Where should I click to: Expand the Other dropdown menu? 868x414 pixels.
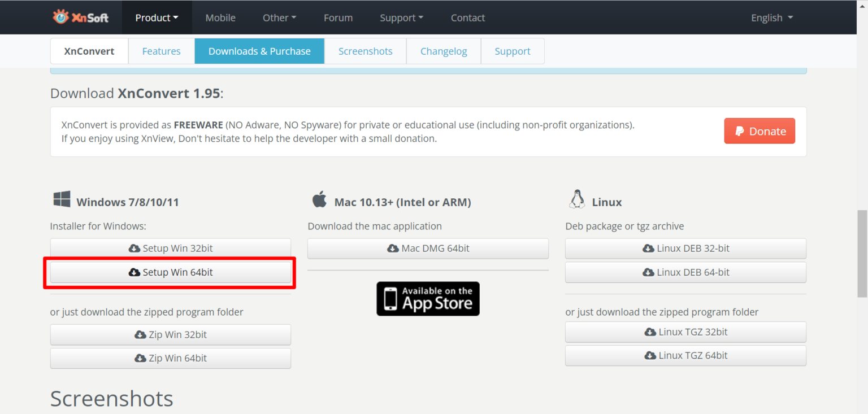tap(279, 18)
